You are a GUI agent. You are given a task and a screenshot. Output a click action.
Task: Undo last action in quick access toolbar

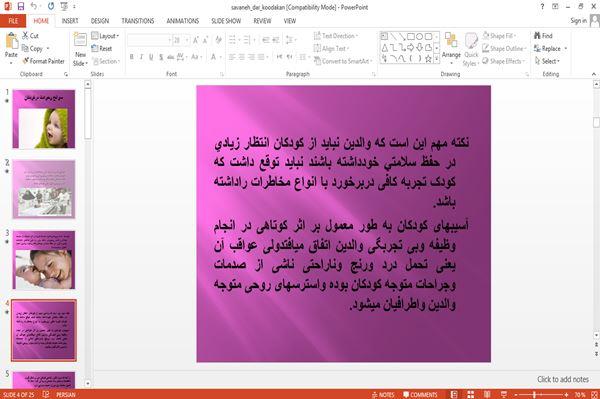pyautogui.click(x=34, y=7)
